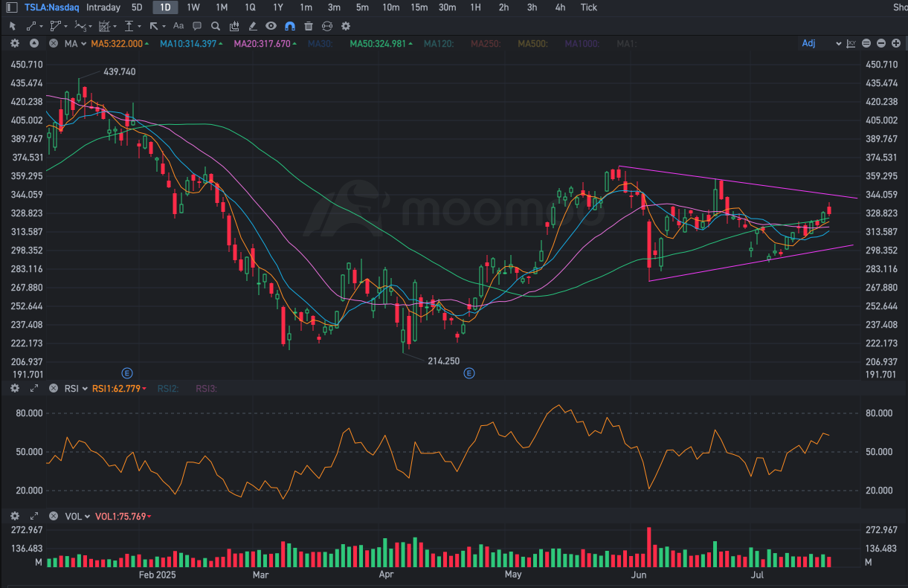Open VOL indicator settings gear
The height and width of the screenshot is (588, 908).
pyautogui.click(x=15, y=516)
